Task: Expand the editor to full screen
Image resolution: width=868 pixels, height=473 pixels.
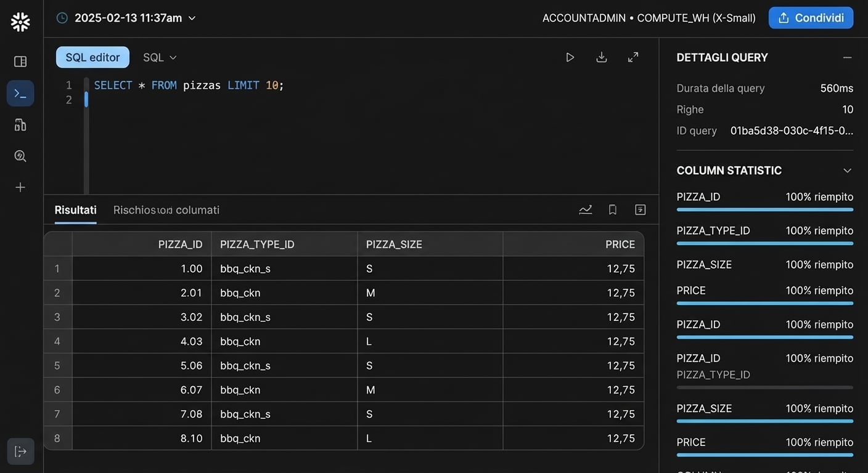Action: pos(633,57)
